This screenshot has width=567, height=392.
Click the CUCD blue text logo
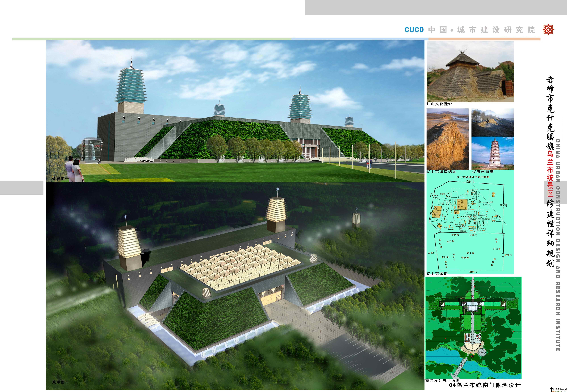click(x=414, y=30)
